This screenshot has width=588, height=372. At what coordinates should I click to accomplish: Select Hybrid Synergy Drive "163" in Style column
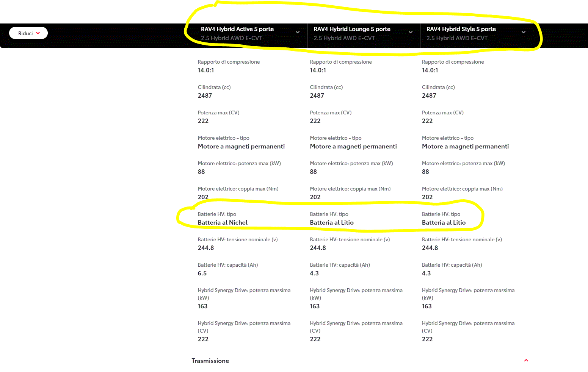[x=427, y=306]
